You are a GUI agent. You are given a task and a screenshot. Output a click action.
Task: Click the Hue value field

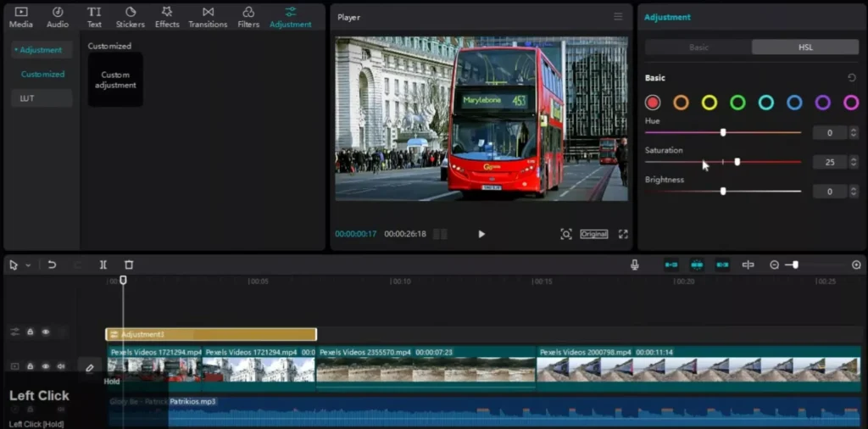(830, 133)
